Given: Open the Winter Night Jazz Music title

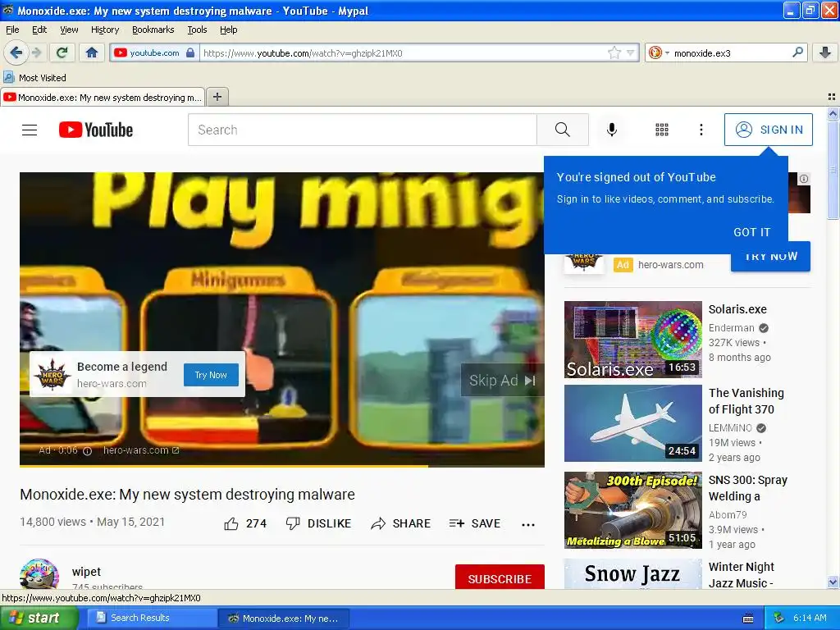Looking at the screenshot, I should click(742, 575).
